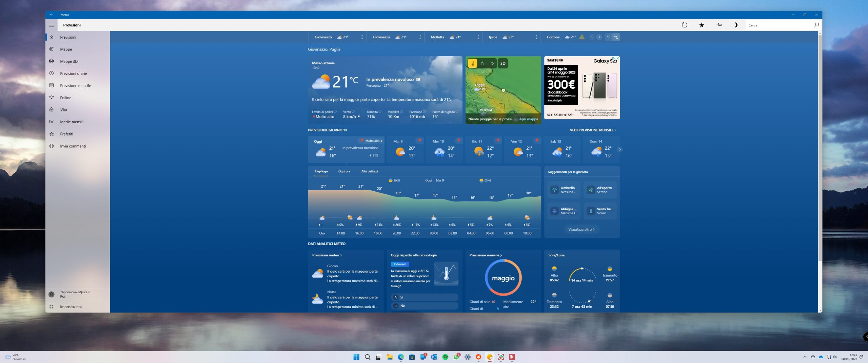Open Invia commenti in the sidebar
This screenshot has width=868, height=363.
(78, 146)
